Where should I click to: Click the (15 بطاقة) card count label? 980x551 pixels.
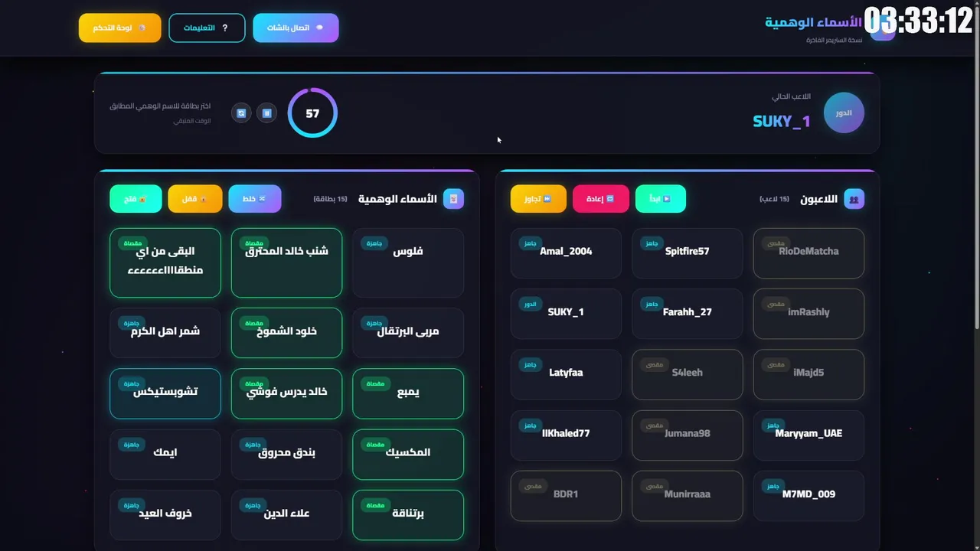tap(330, 199)
